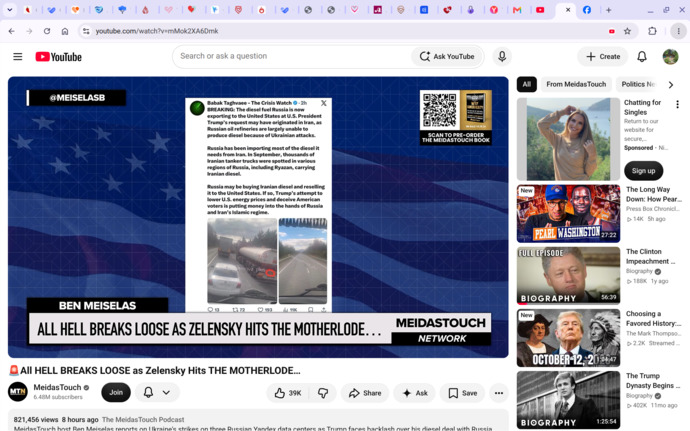Switch to the red YouTube tab

pos(540,10)
